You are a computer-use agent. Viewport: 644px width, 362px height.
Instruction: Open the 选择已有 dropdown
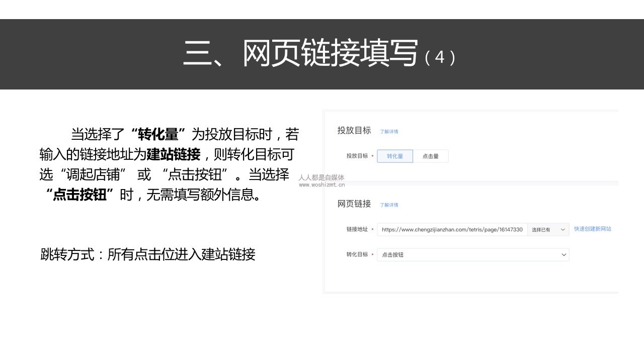(548, 230)
